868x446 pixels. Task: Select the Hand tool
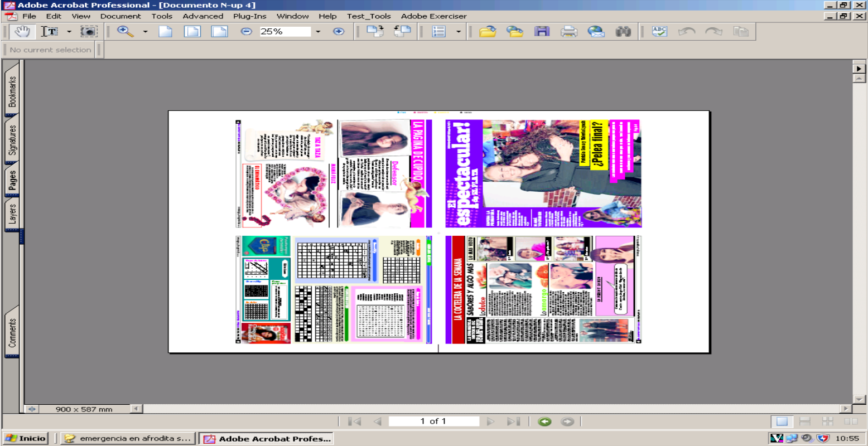tap(22, 32)
